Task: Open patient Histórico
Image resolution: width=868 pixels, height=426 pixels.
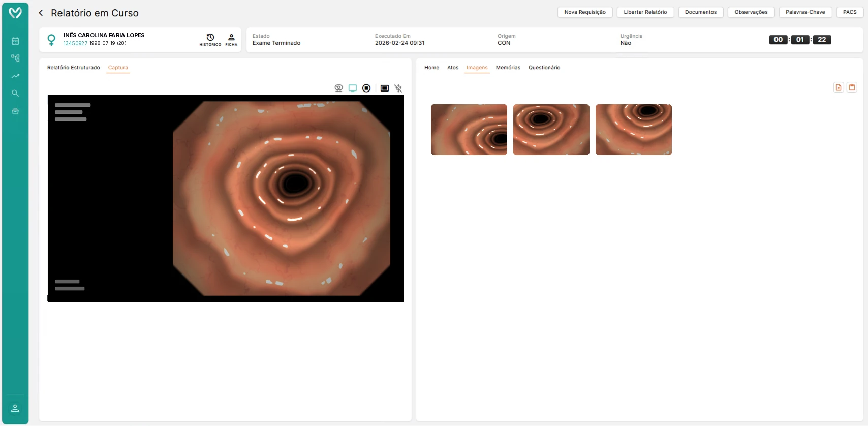Action: 210,40
